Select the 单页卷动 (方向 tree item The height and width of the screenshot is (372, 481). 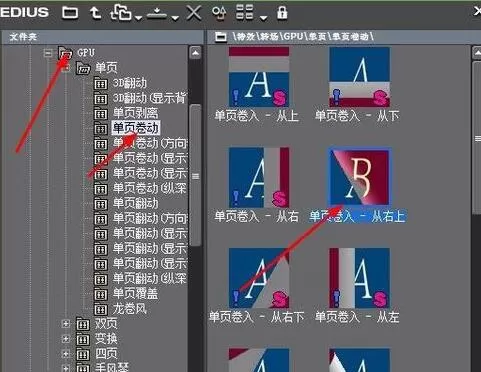click(x=150, y=143)
